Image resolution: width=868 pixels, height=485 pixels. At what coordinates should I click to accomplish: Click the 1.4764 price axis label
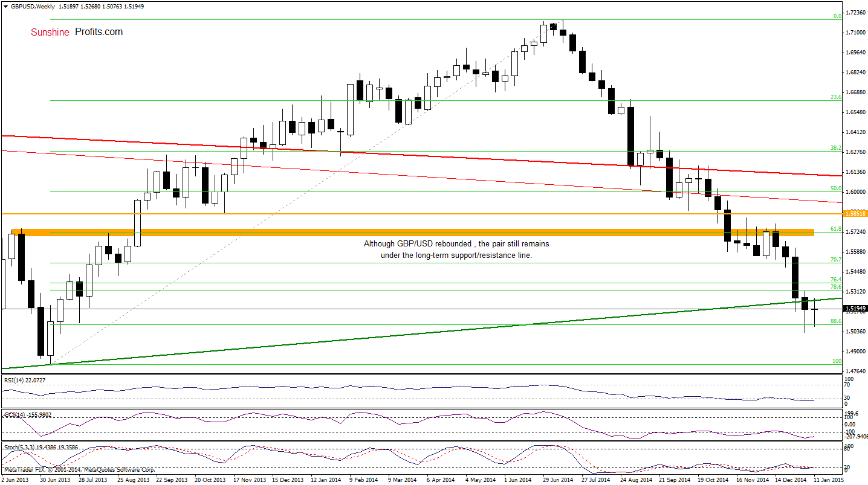(x=856, y=371)
